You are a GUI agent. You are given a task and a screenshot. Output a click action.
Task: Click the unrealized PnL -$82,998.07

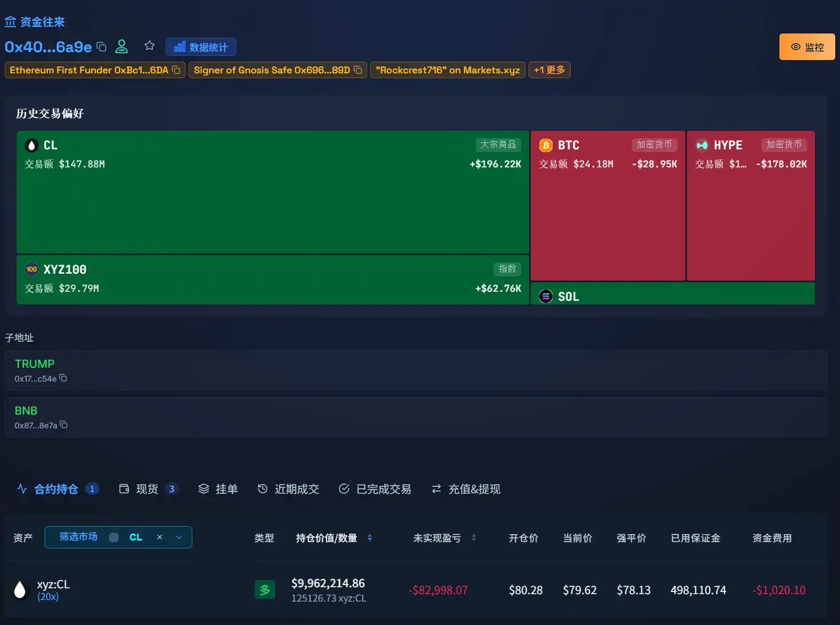(x=438, y=590)
